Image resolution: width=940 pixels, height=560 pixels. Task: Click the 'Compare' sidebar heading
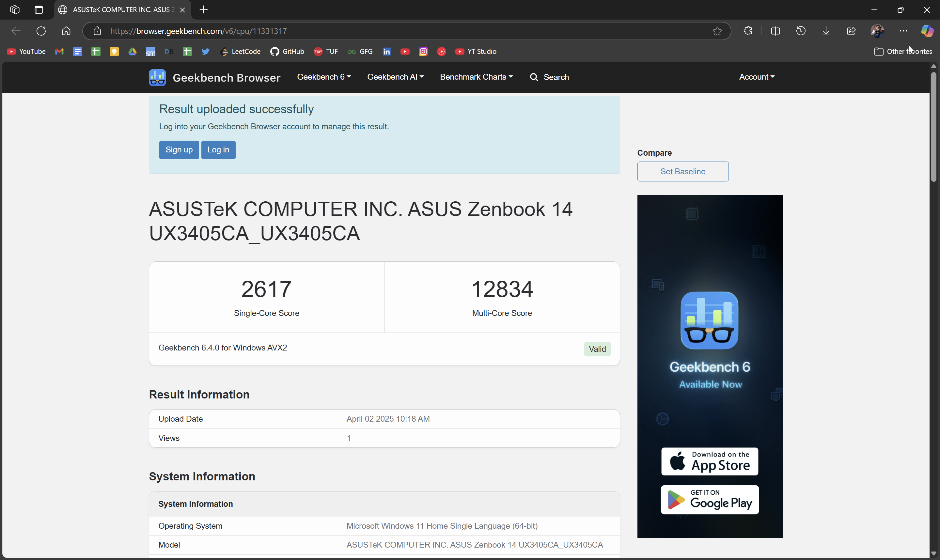point(654,153)
